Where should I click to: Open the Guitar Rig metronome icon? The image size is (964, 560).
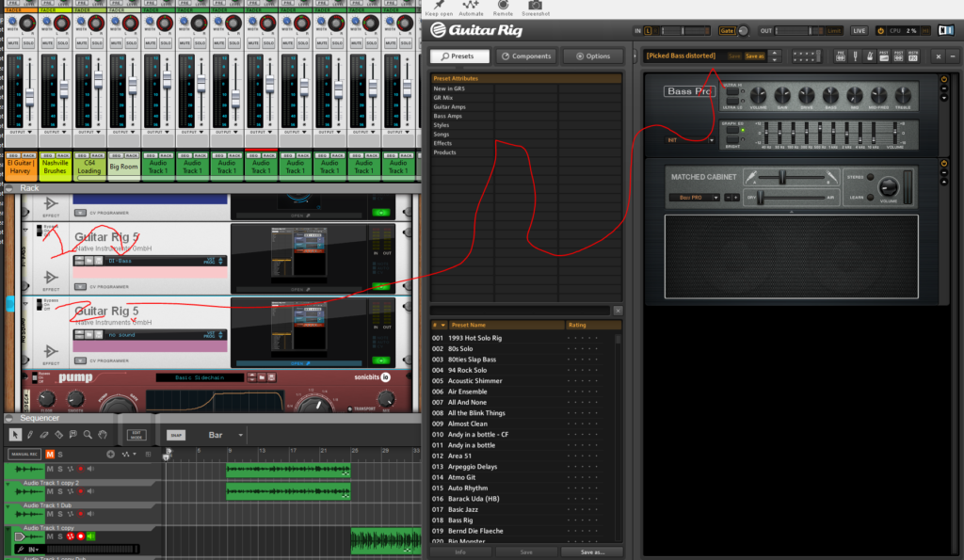click(x=870, y=56)
